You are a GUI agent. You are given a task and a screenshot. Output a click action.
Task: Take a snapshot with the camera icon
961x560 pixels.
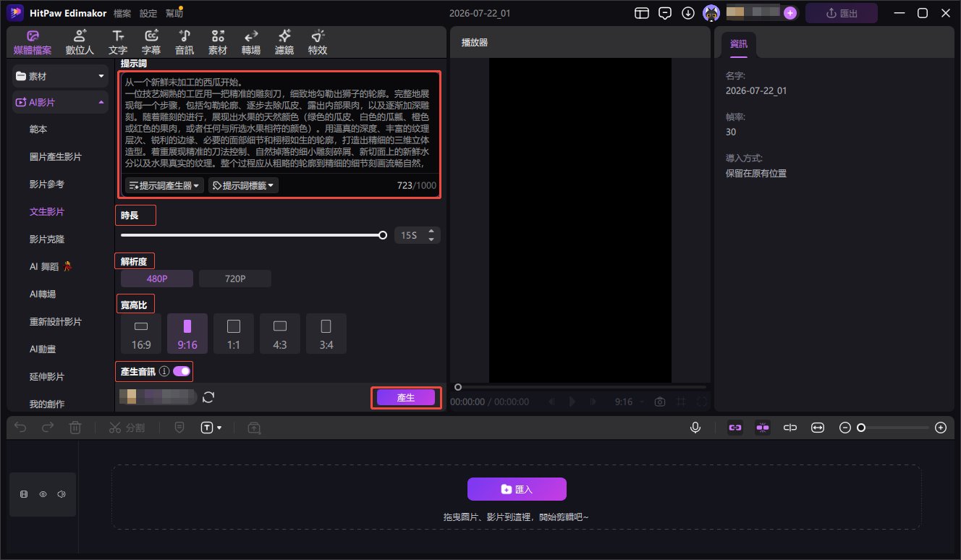tap(660, 402)
